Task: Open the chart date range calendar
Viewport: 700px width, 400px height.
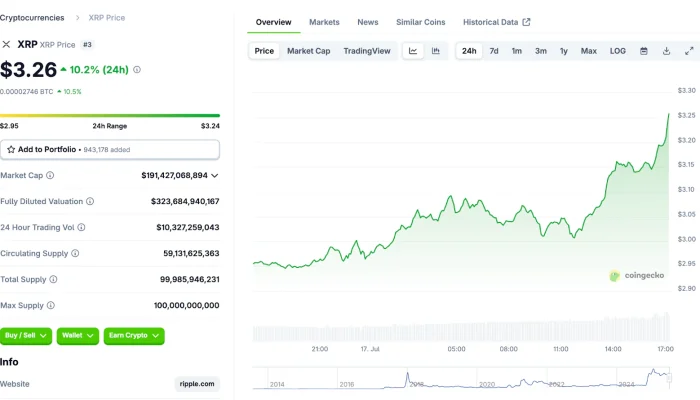Action: pyautogui.click(x=644, y=51)
